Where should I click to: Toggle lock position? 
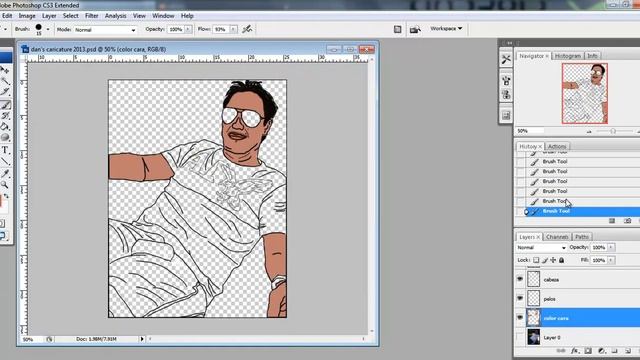(553, 260)
